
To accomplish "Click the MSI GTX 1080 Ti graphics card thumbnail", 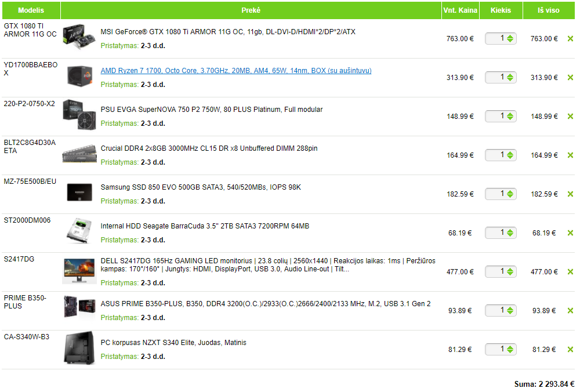I will 79,37.
